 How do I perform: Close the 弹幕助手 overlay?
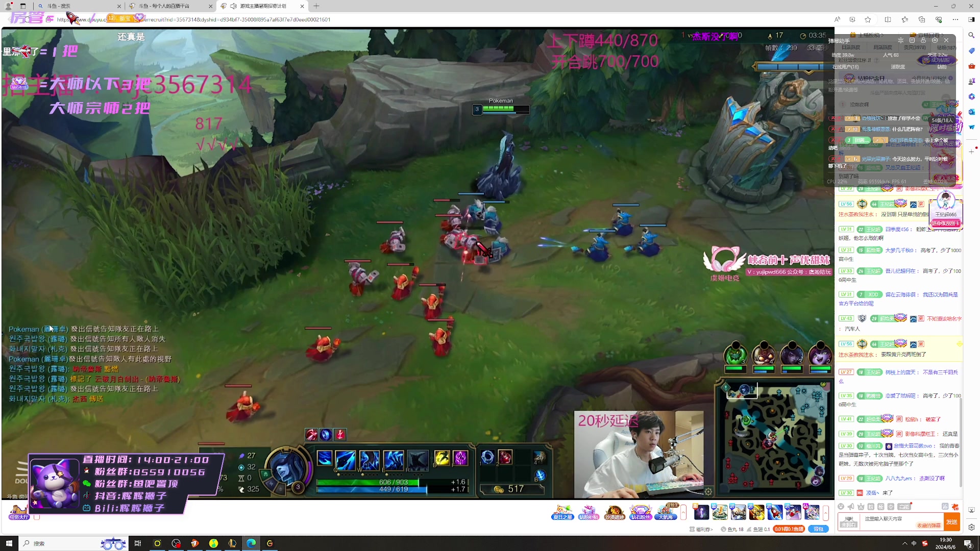946,40
